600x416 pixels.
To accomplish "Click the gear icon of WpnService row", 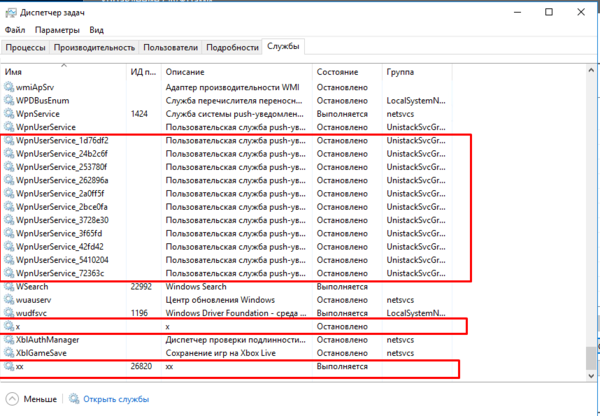I will click(x=9, y=114).
